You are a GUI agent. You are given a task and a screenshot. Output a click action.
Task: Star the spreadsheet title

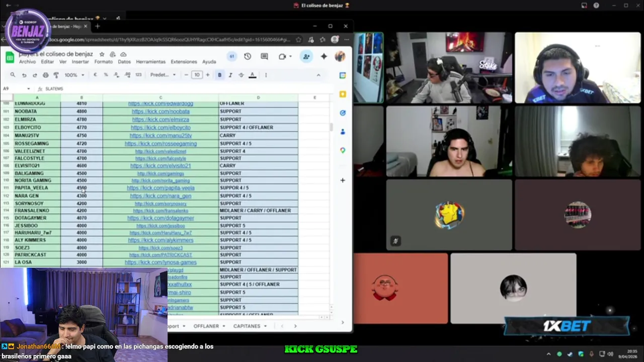pyautogui.click(x=102, y=54)
